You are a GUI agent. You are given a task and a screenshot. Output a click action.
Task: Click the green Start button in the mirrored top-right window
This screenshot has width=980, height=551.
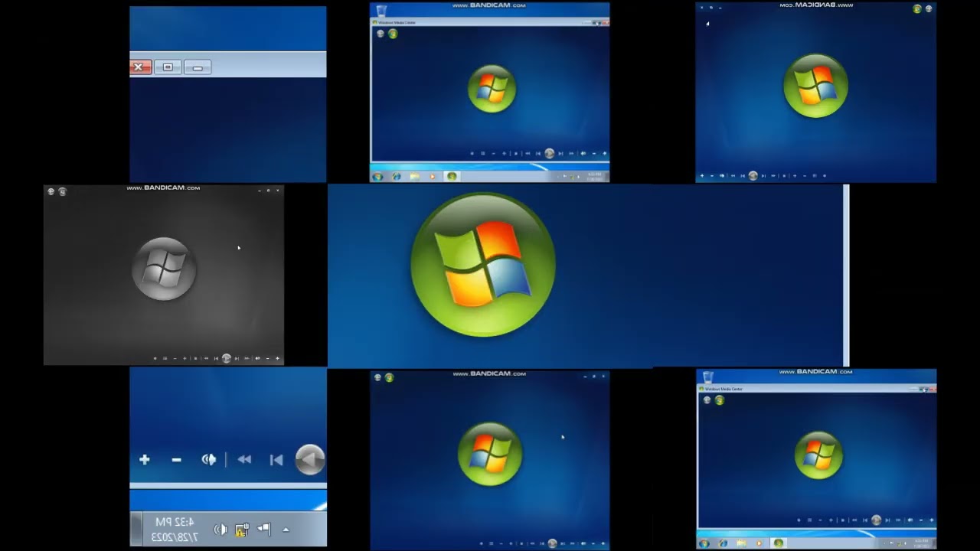click(x=917, y=8)
